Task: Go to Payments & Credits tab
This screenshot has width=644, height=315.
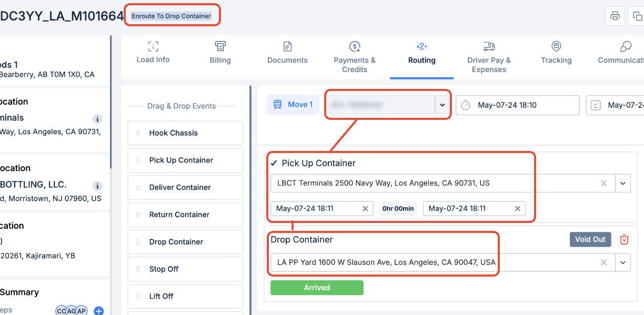Action: (x=355, y=57)
